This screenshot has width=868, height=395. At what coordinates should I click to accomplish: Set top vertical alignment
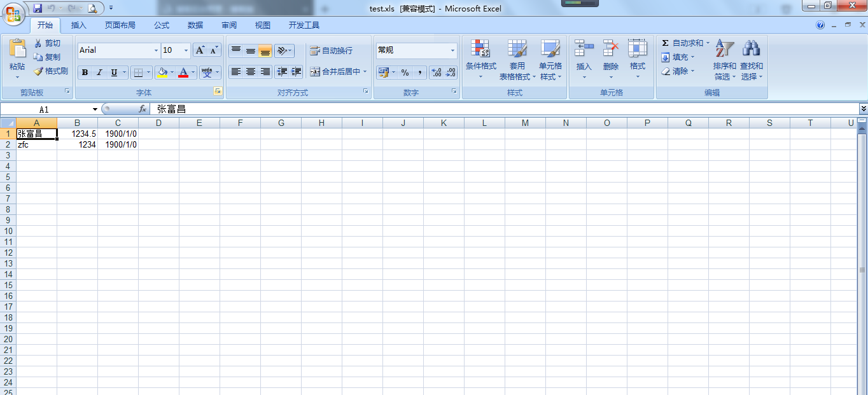click(236, 50)
